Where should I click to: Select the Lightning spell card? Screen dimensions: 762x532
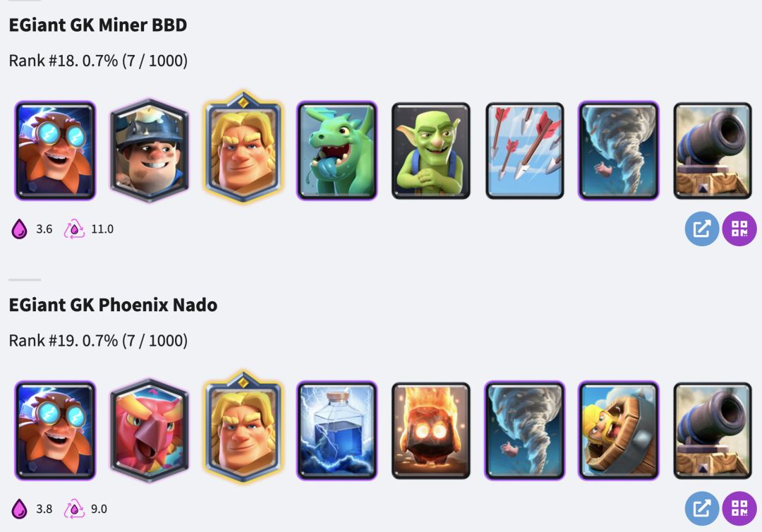(337, 430)
